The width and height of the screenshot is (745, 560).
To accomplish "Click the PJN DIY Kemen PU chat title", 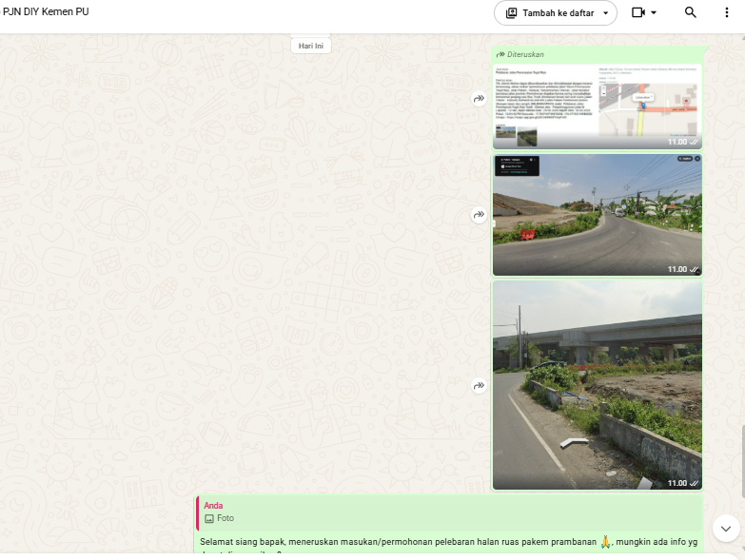I will pos(46,11).
